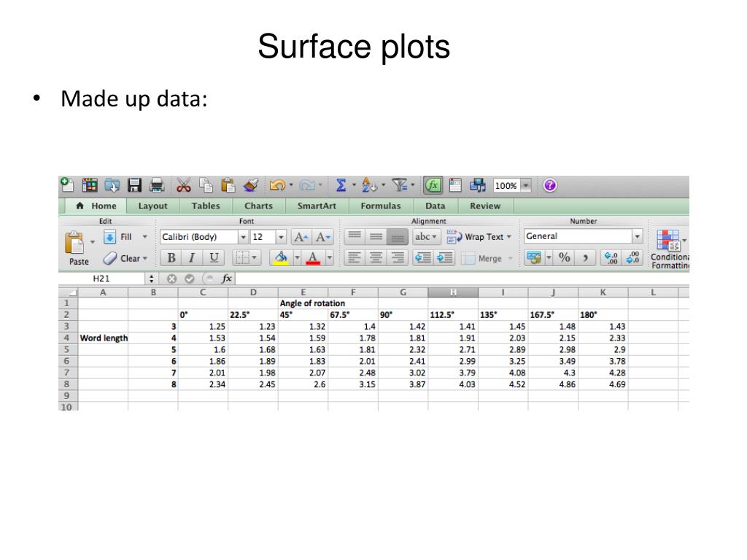
Task: Toggle Underline formatting
Action: (x=213, y=258)
